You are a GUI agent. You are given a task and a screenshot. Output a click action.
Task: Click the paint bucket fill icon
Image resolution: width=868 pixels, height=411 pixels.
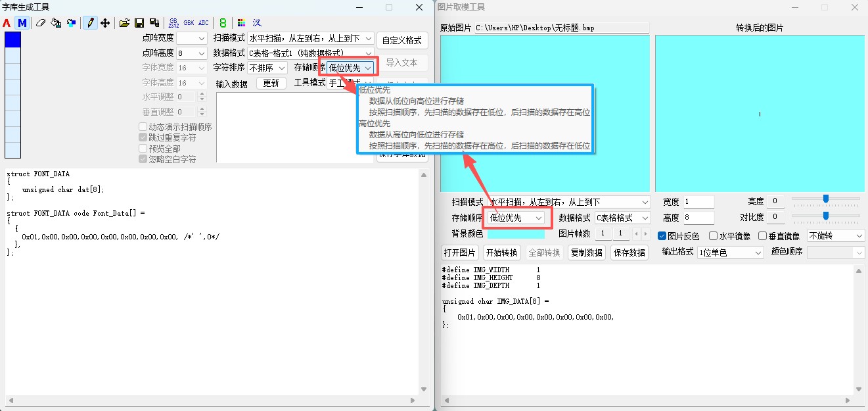[x=57, y=22]
